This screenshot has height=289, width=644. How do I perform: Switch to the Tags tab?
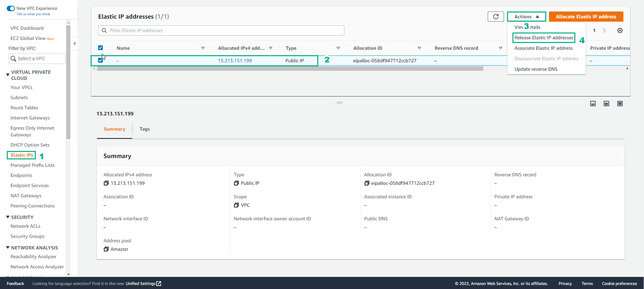tap(144, 129)
